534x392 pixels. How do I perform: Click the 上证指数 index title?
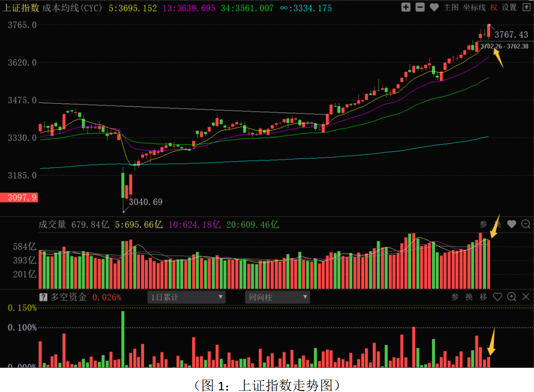point(21,8)
